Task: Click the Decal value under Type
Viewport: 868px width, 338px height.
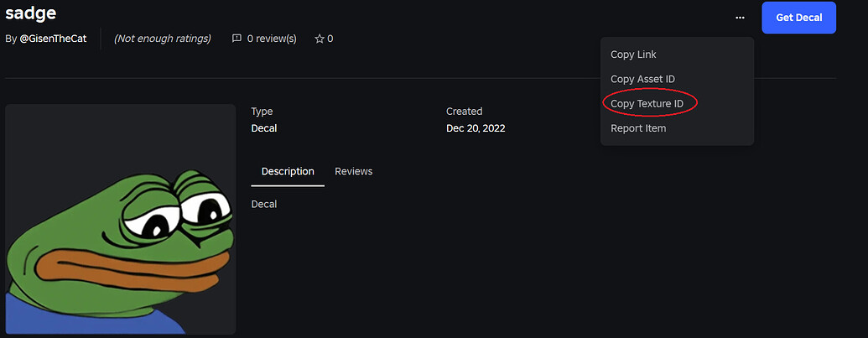Action: coord(263,128)
